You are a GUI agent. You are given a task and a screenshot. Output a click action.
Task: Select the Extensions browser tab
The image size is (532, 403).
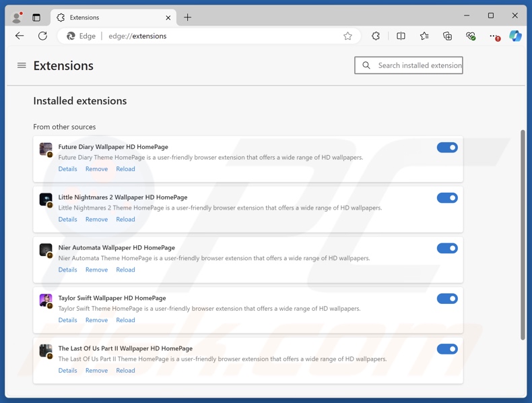pos(108,18)
